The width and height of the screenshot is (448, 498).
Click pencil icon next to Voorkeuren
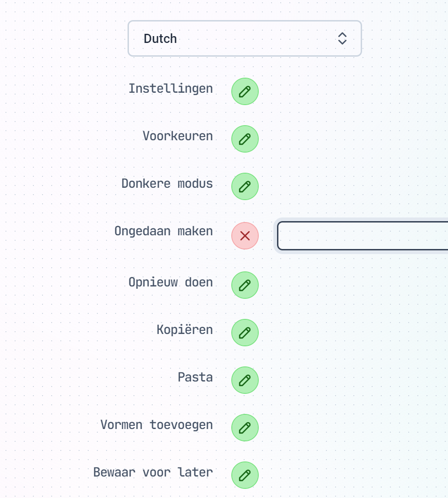click(x=245, y=139)
